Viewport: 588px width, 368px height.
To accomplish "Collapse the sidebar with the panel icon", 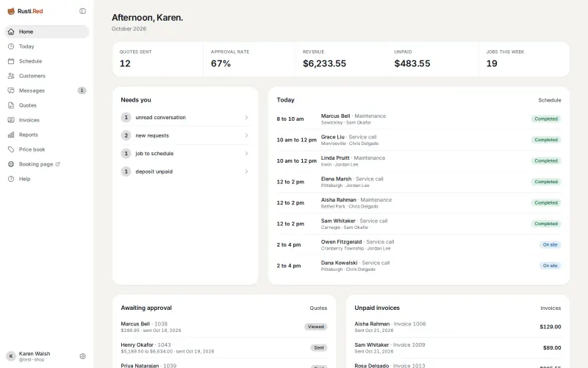I will coord(82,11).
